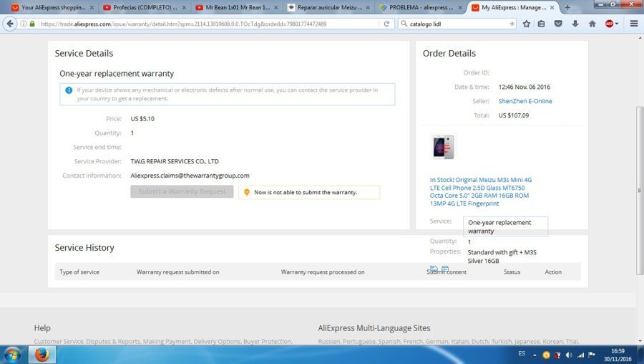Open the Portuguese language site link
This screenshot has height=364, width=644.
tap(358, 342)
